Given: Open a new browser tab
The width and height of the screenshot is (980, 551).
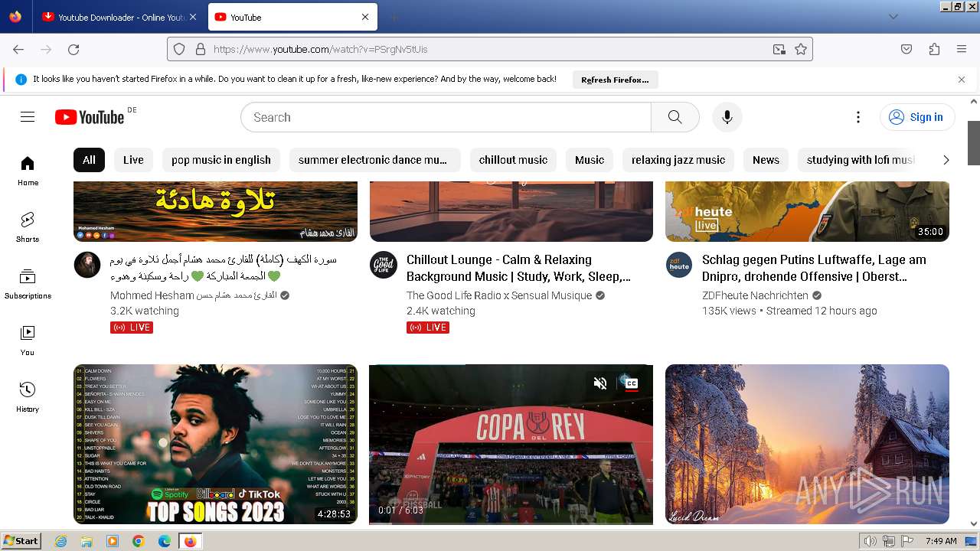Looking at the screenshot, I should pyautogui.click(x=394, y=17).
